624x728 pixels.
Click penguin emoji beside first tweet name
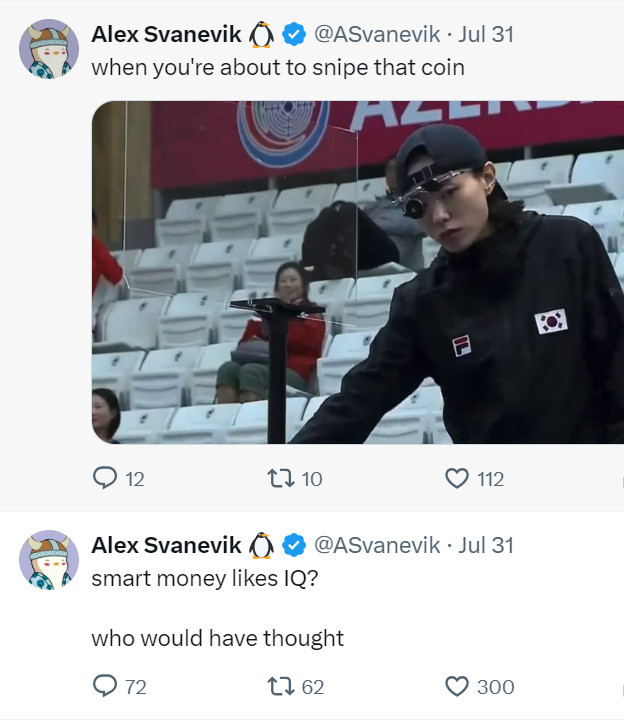click(261, 35)
